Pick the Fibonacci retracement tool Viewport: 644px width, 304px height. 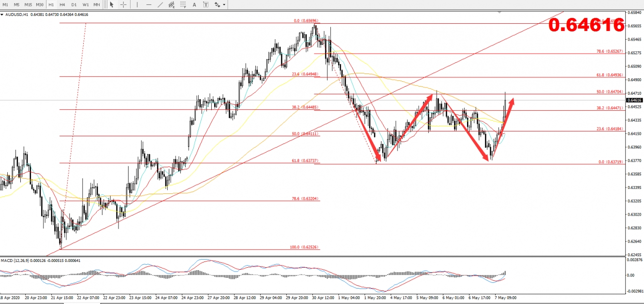pyautogui.click(x=184, y=5)
